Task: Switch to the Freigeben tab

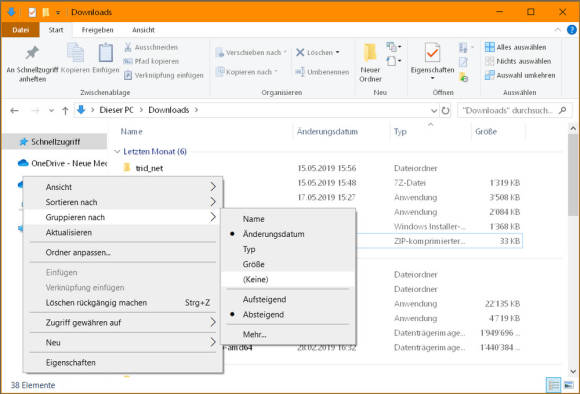Action: click(x=97, y=30)
